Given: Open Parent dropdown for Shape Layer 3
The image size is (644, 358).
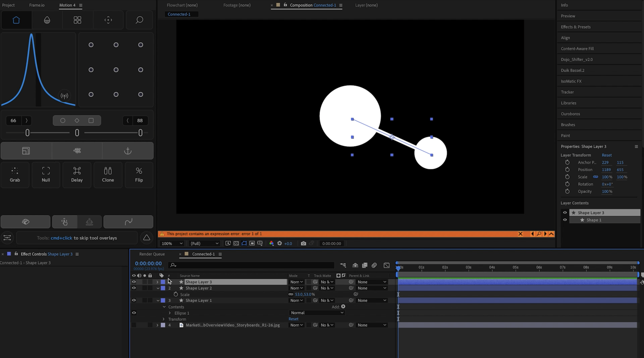Looking at the screenshot, I should click(x=372, y=282).
